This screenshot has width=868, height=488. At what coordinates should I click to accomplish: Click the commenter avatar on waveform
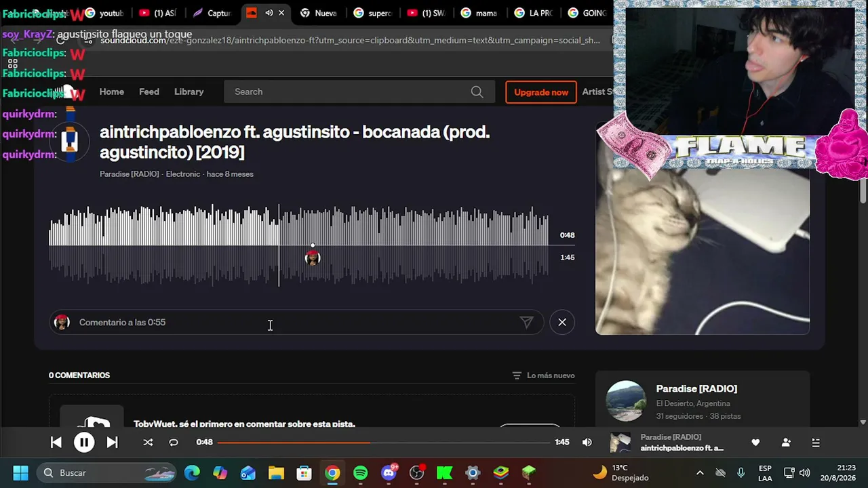coord(313,258)
